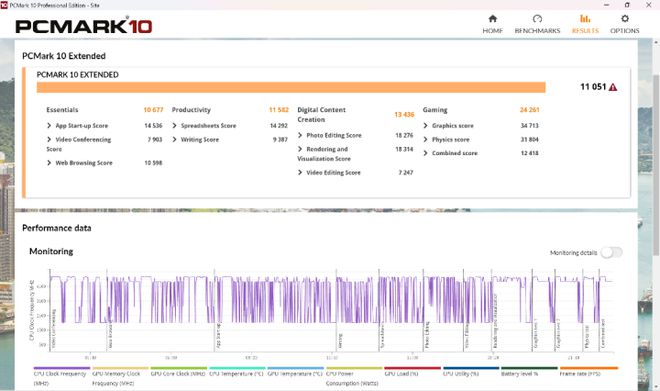This screenshot has height=391, width=660.
Task: Click the Graphics score value 34 713
Action: pos(530,125)
